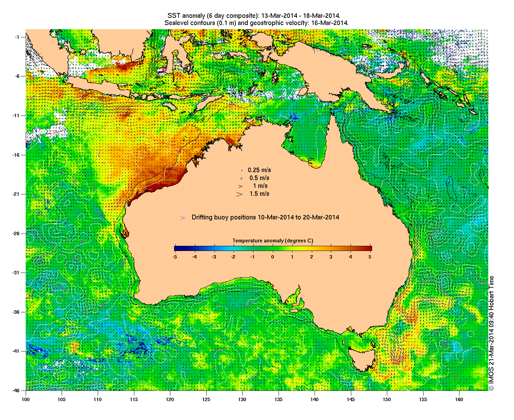Click the 1 m/s velocity arrow symbol
Screen dimensions: 514x420
[x=241, y=186]
